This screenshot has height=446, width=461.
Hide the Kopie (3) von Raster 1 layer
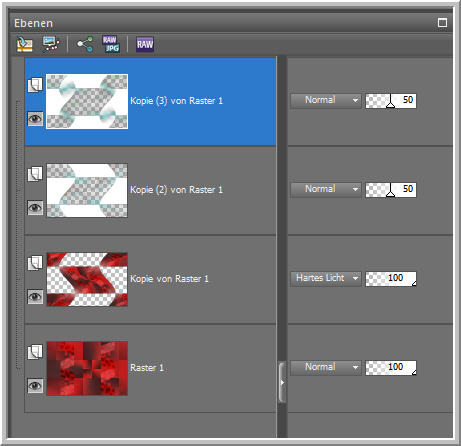(x=35, y=119)
